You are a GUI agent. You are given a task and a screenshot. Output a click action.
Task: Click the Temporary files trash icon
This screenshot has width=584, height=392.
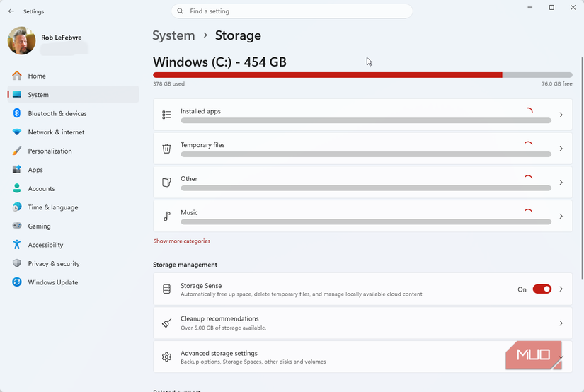pyautogui.click(x=166, y=149)
